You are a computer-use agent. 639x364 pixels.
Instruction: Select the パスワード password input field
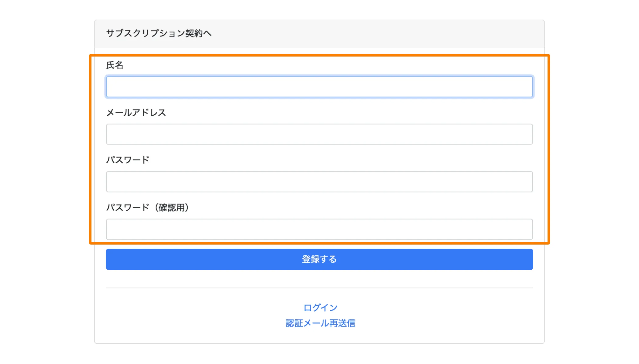tap(319, 182)
